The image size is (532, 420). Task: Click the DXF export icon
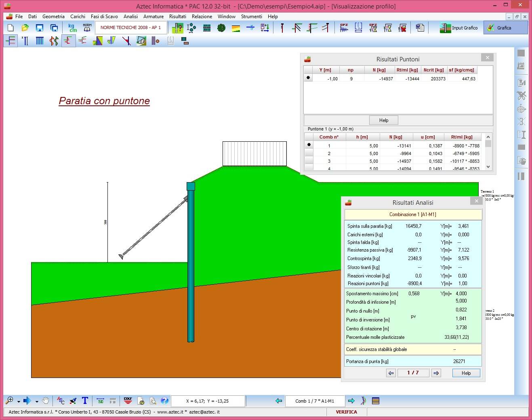point(128,401)
